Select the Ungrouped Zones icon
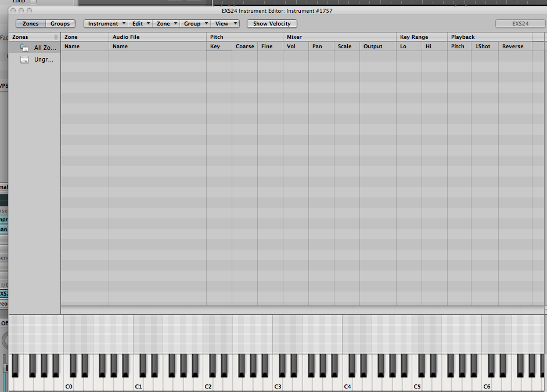 24,60
